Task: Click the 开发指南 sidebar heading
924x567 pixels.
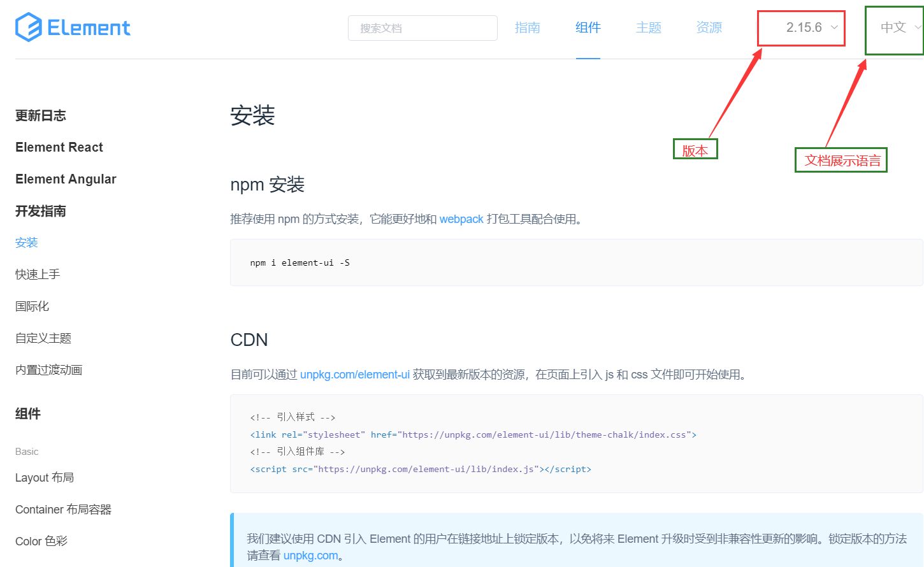Action: click(41, 211)
